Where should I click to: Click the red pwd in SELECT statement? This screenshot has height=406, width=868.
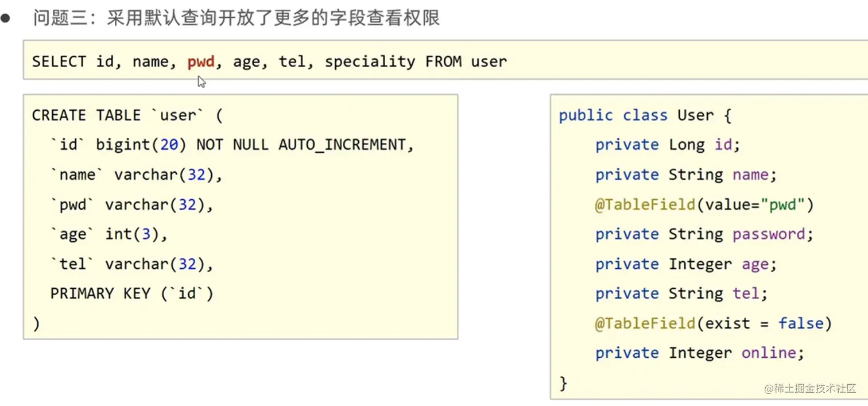[x=201, y=61]
